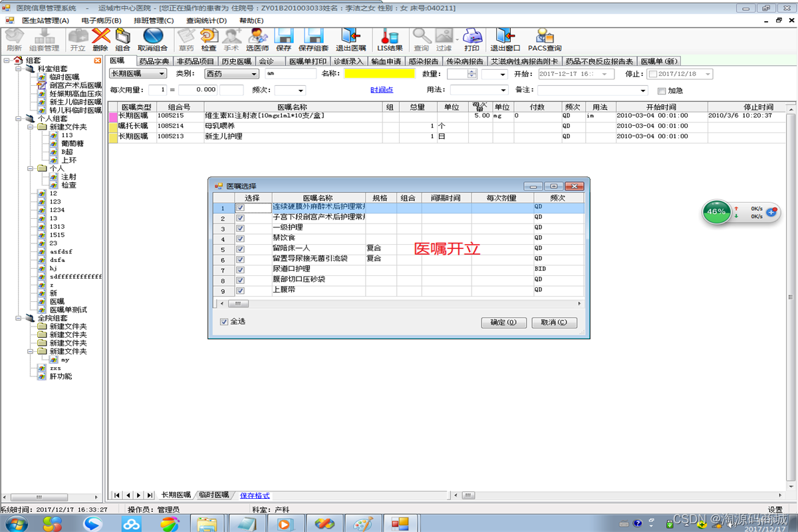Open 组套管理 from the toolbar
798x532 pixels.
pyautogui.click(x=44, y=39)
